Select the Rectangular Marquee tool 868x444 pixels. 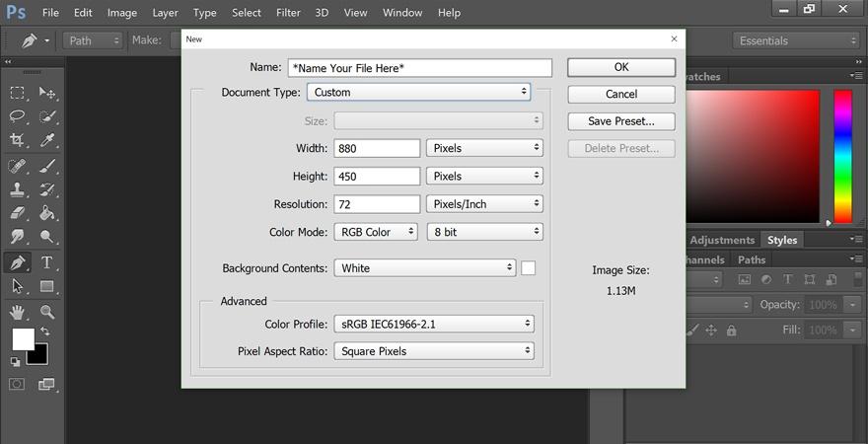18,93
